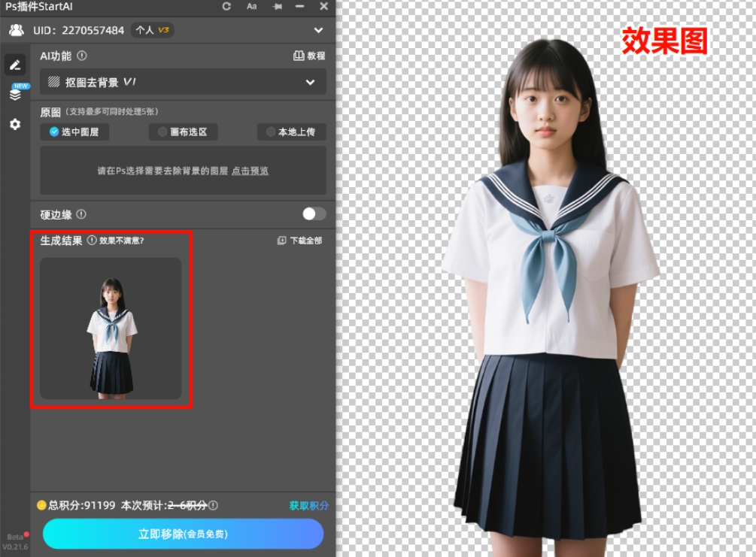Expand the UID account dropdown chevron
The image size is (756, 557).
[x=318, y=31]
